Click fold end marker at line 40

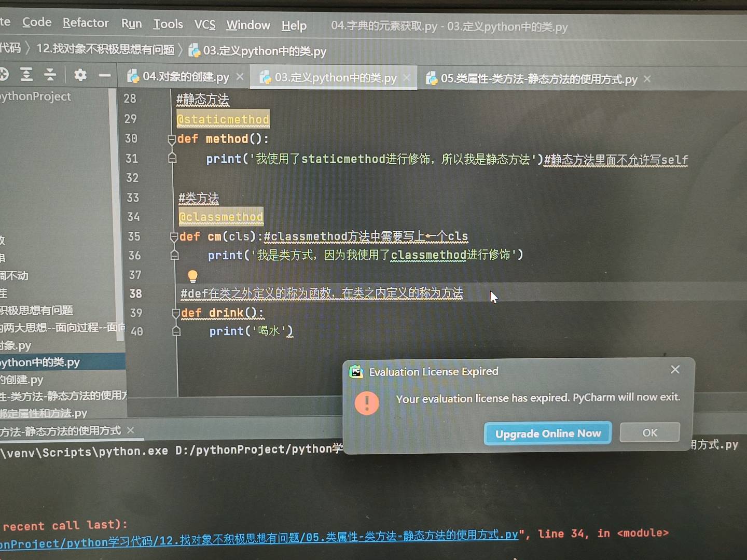(176, 330)
